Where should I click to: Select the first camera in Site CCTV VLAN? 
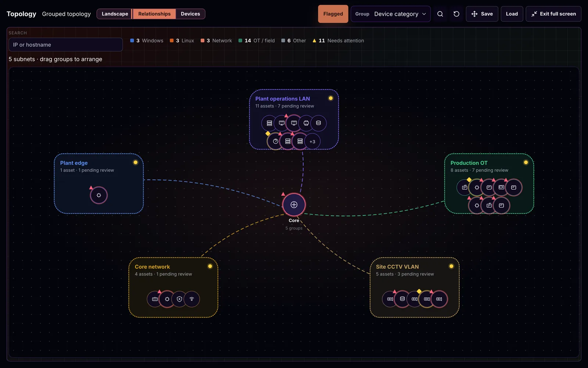click(x=390, y=299)
